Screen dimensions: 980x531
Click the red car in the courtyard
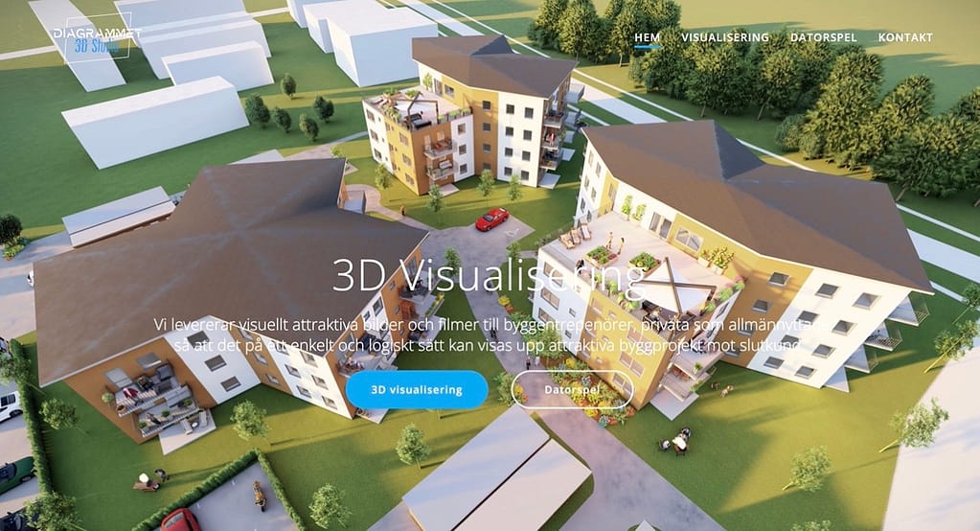click(x=491, y=219)
